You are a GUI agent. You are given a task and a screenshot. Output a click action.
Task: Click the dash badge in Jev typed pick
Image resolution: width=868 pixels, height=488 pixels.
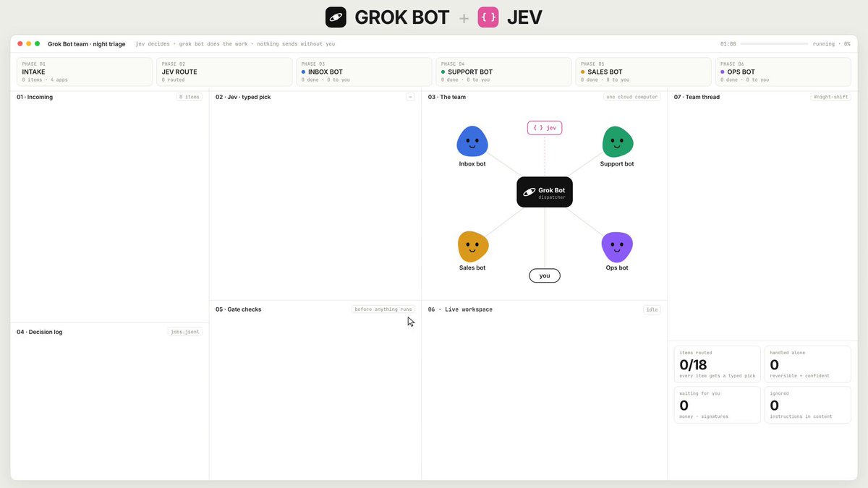click(x=411, y=97)
